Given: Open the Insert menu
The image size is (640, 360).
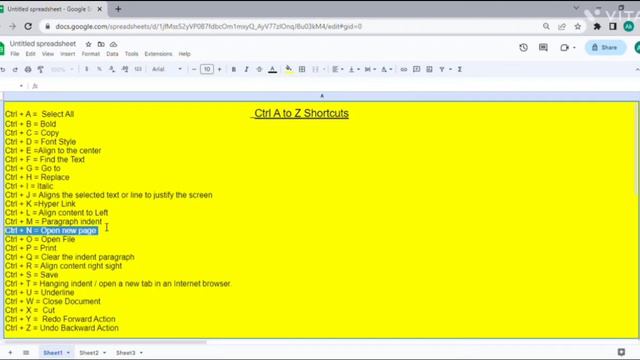Looking at the screenshot, I should click(68, 54).
